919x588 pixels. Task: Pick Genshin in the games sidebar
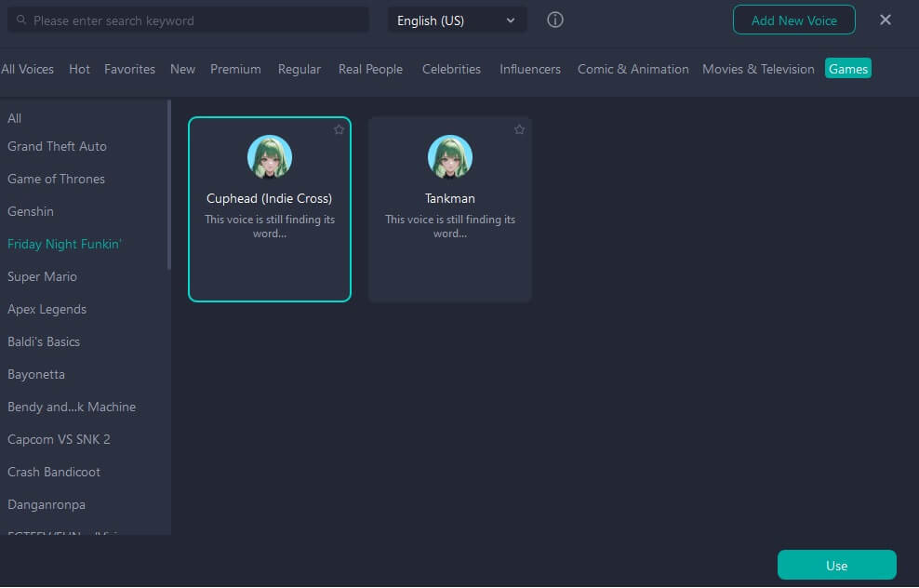(x=31, y=211)
